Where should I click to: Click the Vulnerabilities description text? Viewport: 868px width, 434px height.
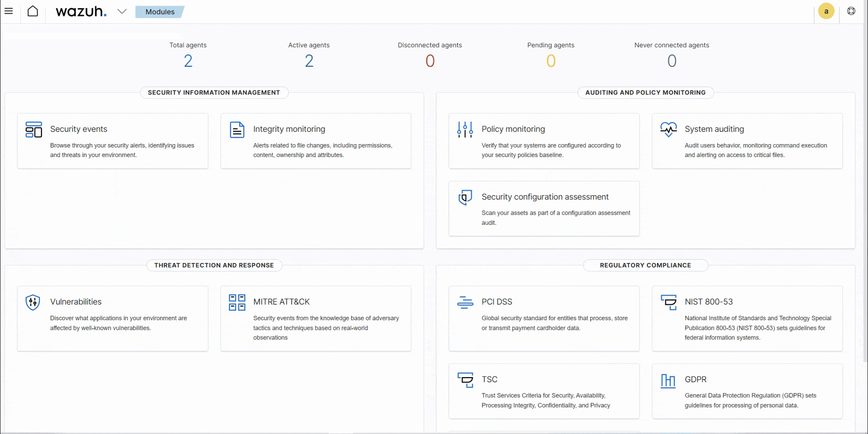[x=118, y=323]
